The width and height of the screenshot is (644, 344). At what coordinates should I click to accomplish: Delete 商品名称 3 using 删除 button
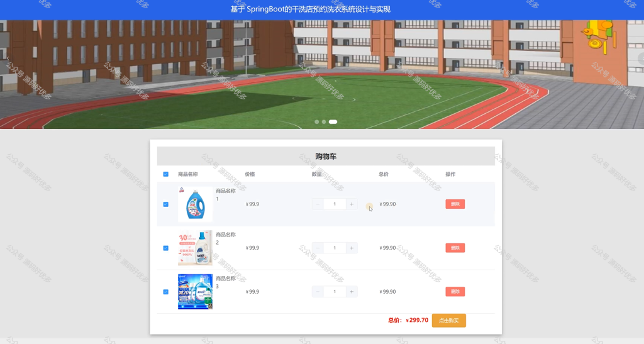tap(455, 292)
